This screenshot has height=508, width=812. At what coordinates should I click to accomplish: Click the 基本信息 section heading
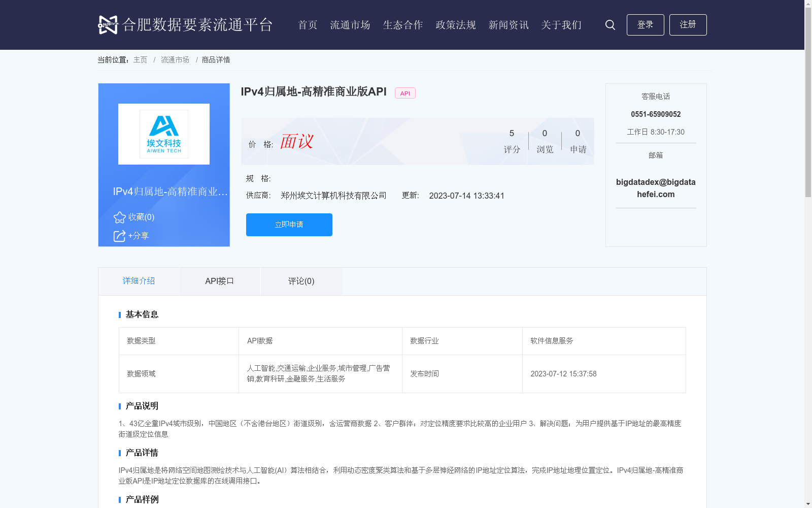coord(142,314)
